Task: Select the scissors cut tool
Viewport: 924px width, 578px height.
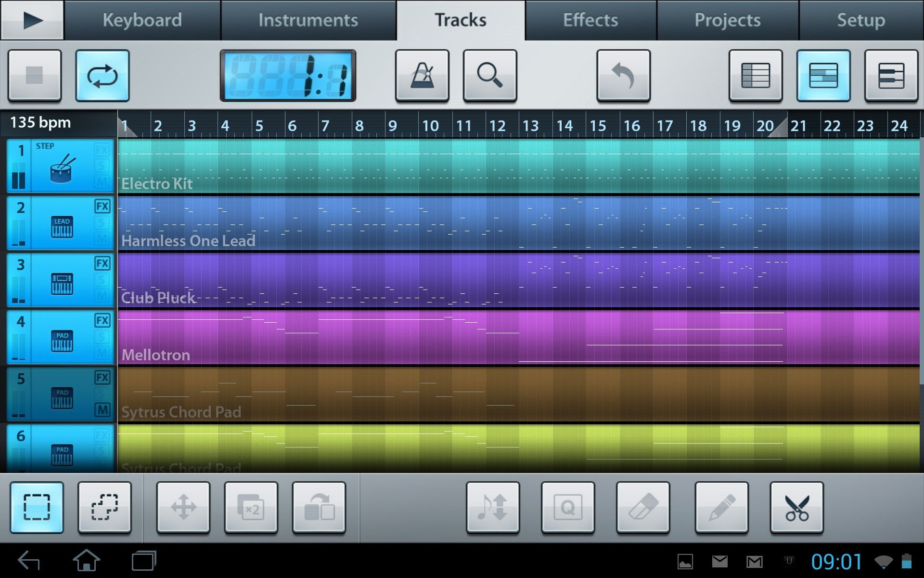Action: (796, 507)
